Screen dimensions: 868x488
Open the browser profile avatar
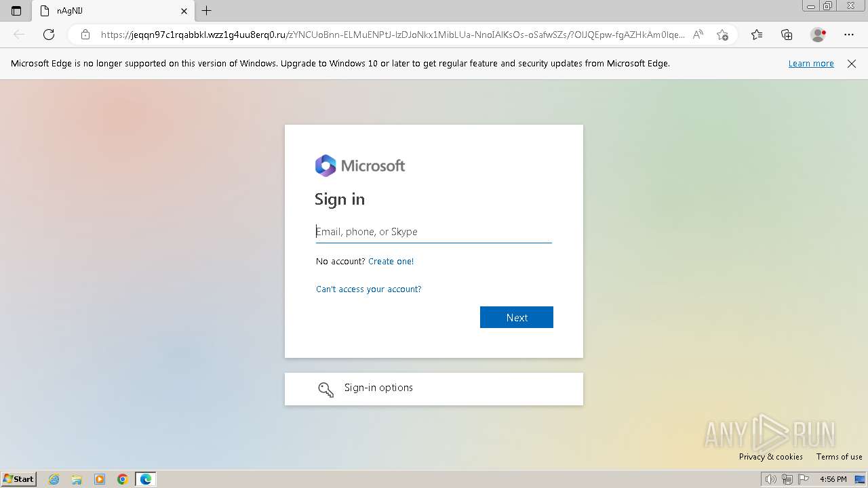pos(818,35)
